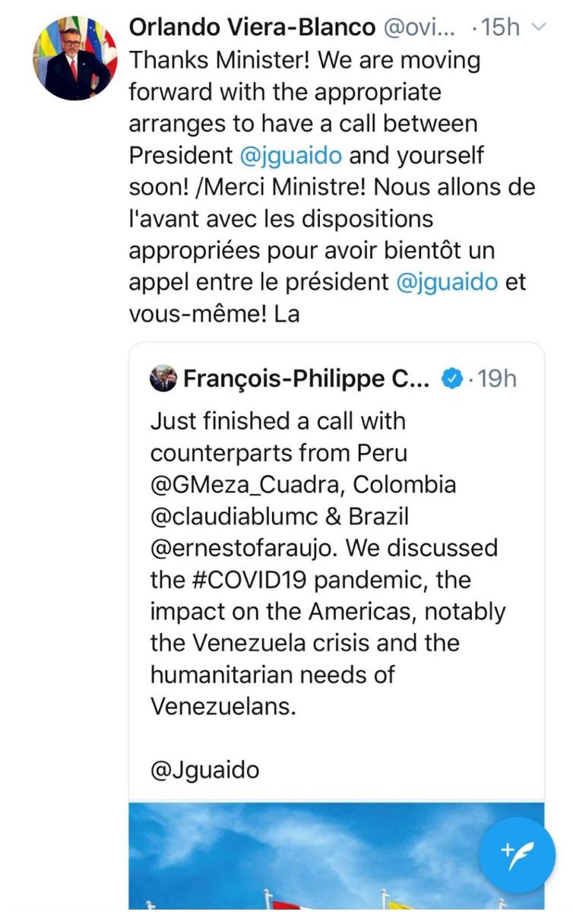The width and height of the screenshot is (573, 924).
Task: Open @jguaido mention after the word President
Action: 290,155
